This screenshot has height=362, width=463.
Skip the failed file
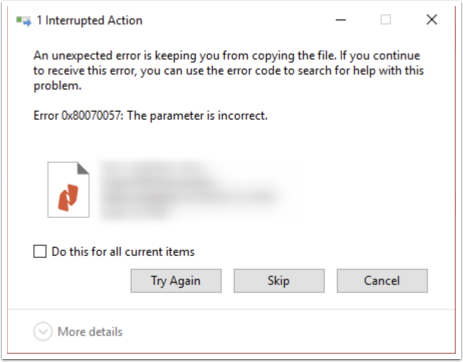coord(279,281)
